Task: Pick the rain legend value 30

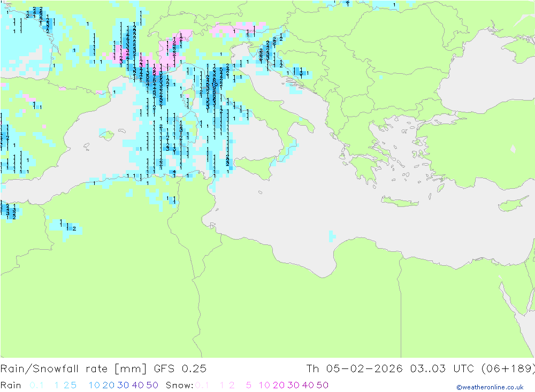Action: (x=123, y=385)
